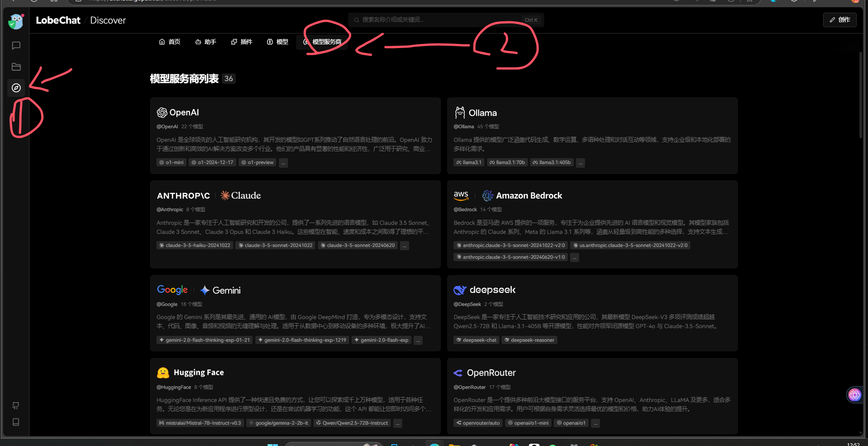The width and height of the screenshot is (868, 446).
Task: Select the Discover compass icon
Action: tap(16, 88)
